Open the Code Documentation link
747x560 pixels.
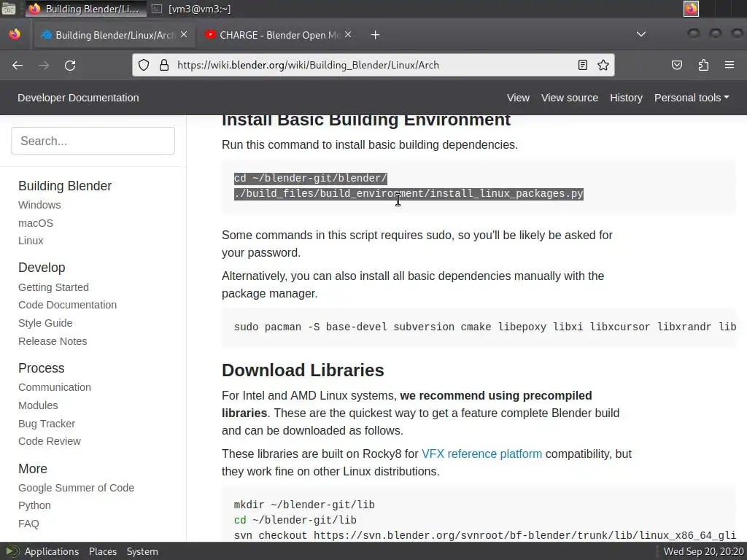(x=67, y=305)
